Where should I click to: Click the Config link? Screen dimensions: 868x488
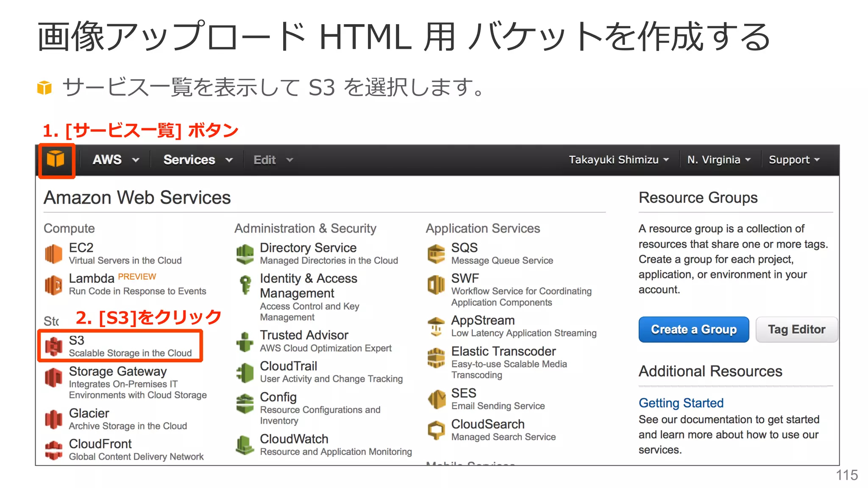click(x=278, y=397)
